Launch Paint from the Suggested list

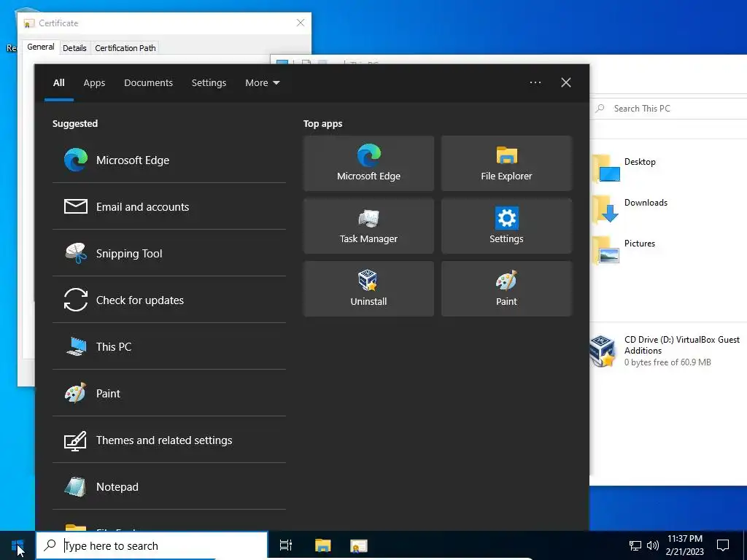click(x=169, y=393)
